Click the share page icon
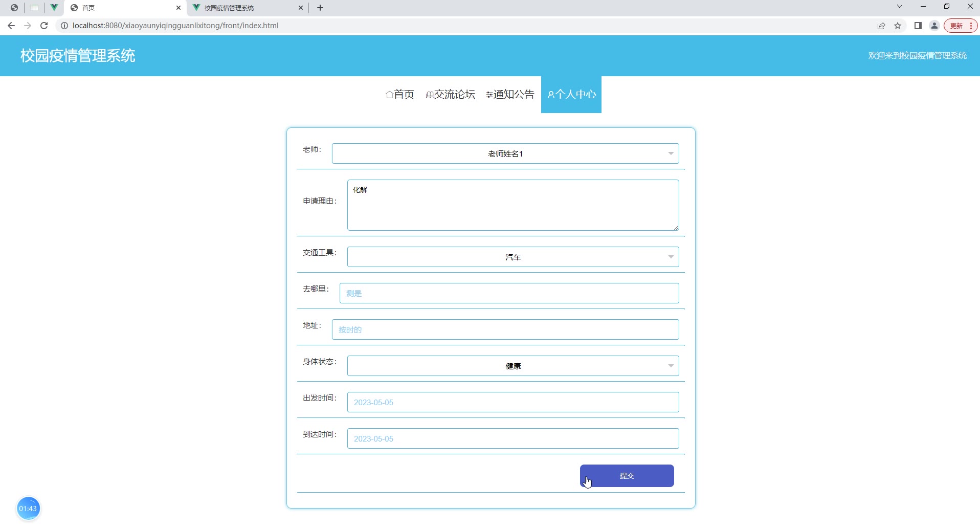980x529 pixels. [x=881, y=26]
